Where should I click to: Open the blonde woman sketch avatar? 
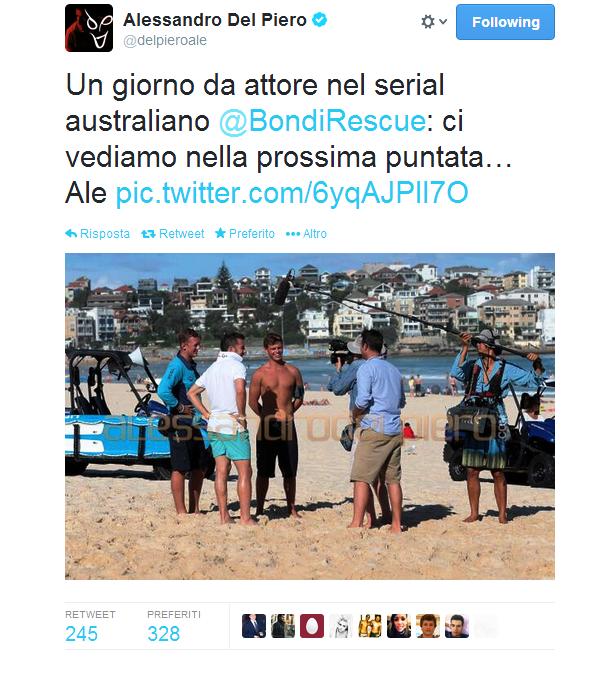341,626
